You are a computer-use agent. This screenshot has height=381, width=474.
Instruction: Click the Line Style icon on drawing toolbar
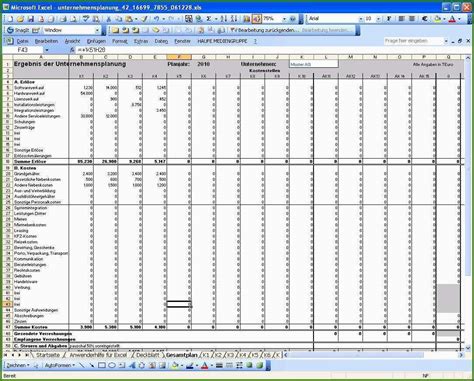pos(219,365)
